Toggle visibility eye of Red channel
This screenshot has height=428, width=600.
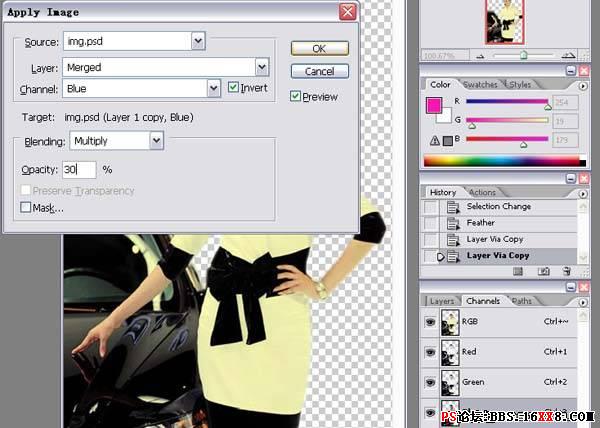[x=430, y=352]
